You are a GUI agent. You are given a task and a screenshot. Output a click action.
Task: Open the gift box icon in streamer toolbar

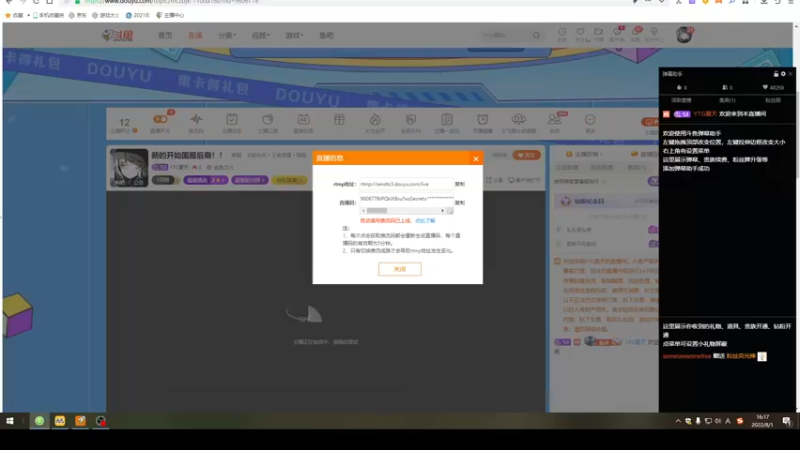(x=339, y=120)
